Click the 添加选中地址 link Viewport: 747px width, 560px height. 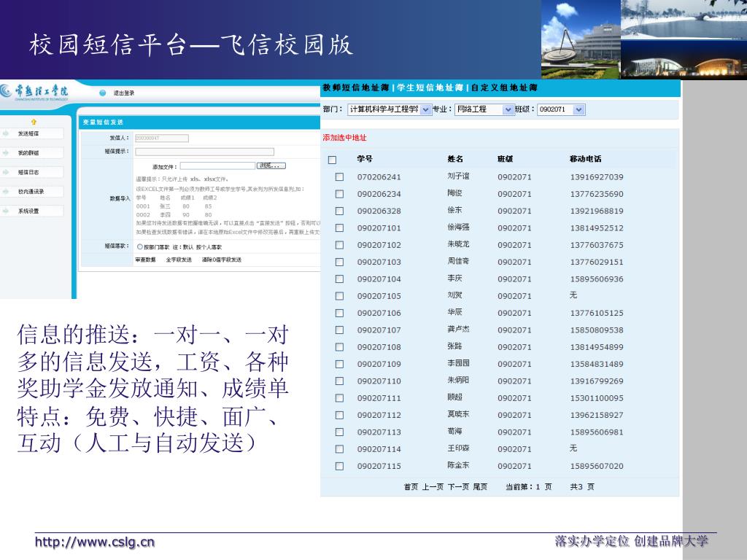point(344,138)
